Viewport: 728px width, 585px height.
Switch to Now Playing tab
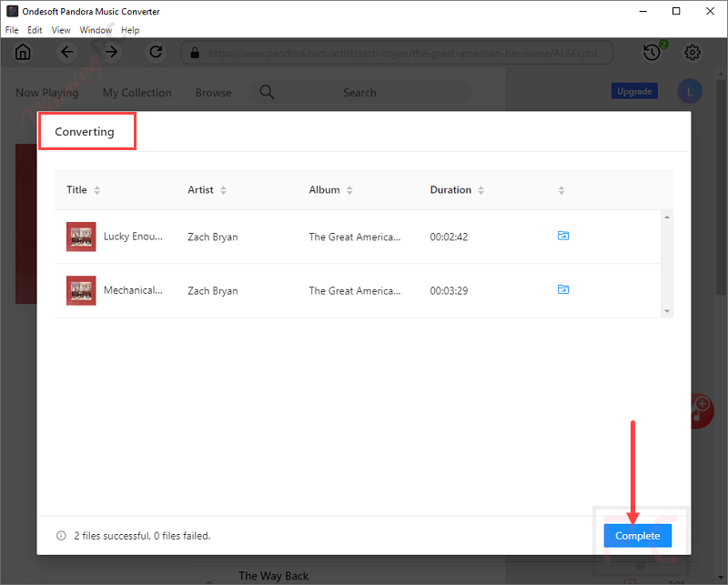coord(47,93)
